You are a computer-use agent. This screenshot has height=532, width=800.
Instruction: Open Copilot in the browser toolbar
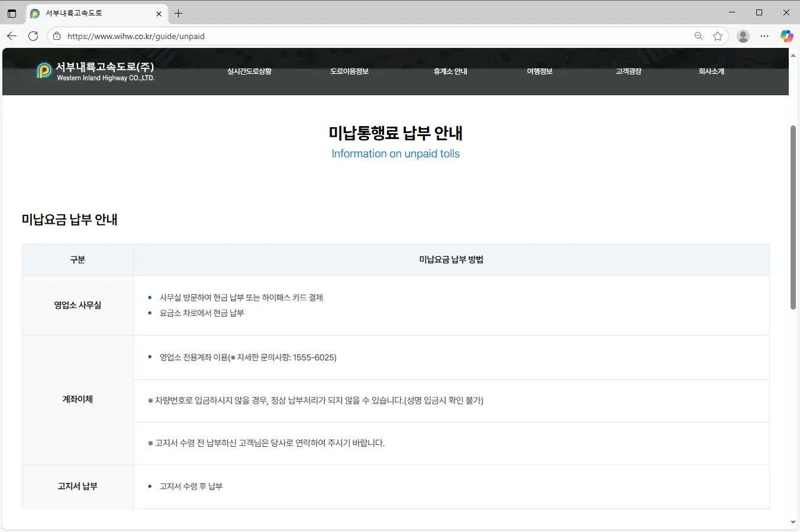787,36
